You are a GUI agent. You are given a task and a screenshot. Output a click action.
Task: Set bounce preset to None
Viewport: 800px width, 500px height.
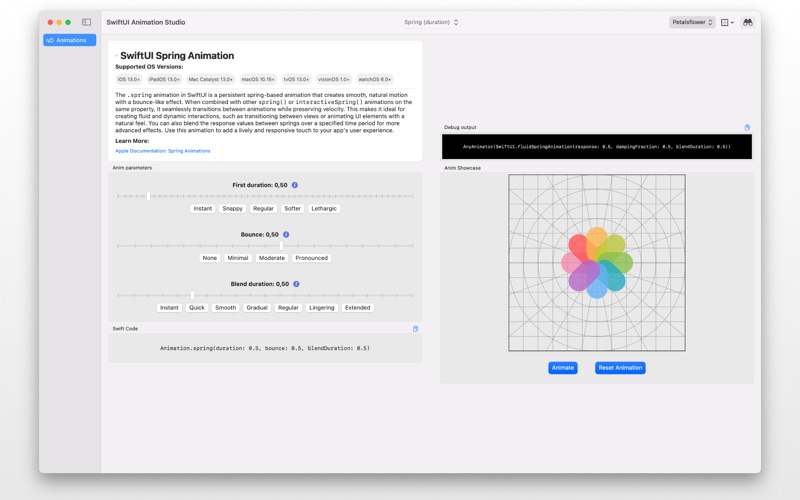(x=210, y=258)
